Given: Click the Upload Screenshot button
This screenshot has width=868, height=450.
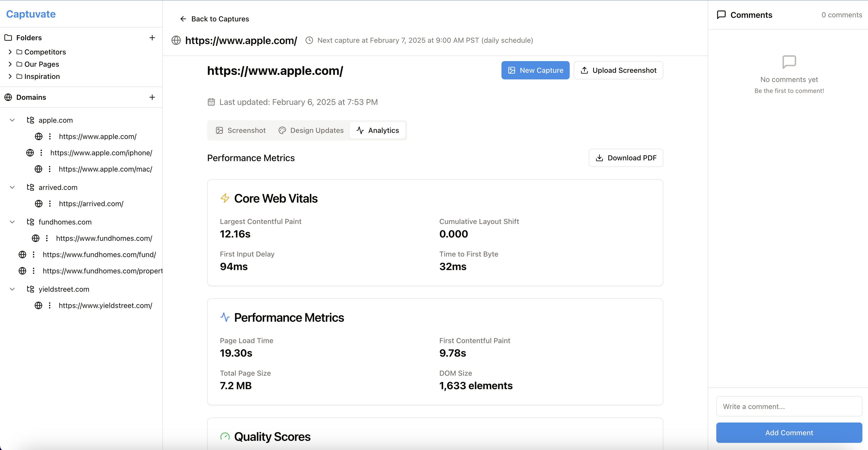Looking at the screenshot, I should click(x=618, y=70).
